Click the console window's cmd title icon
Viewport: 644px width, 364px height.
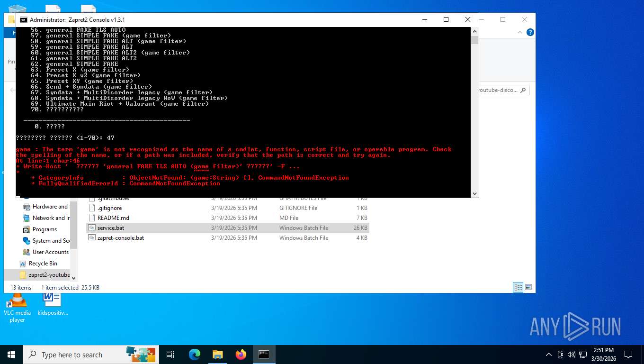(23, 20)
